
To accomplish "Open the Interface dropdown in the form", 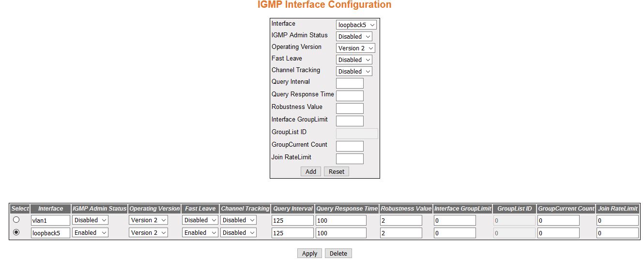I will click(x=356, y=25).
